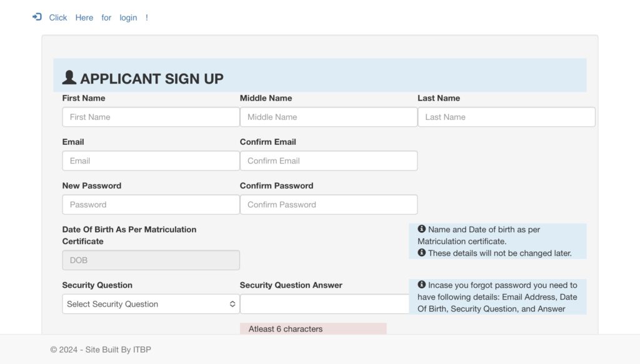
Task: Click the applicant user silhouette icon
Action: coord(69,77)
